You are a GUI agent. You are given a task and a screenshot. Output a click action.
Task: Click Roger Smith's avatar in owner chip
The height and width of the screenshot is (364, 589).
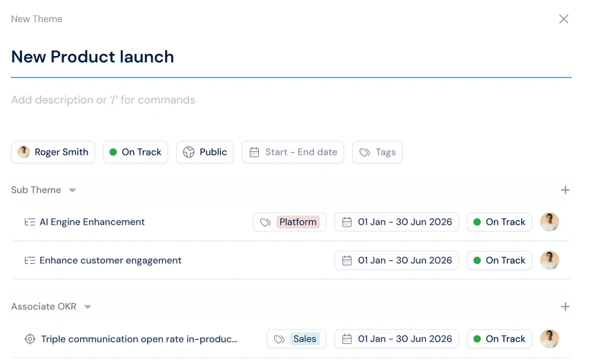[23, 152]
